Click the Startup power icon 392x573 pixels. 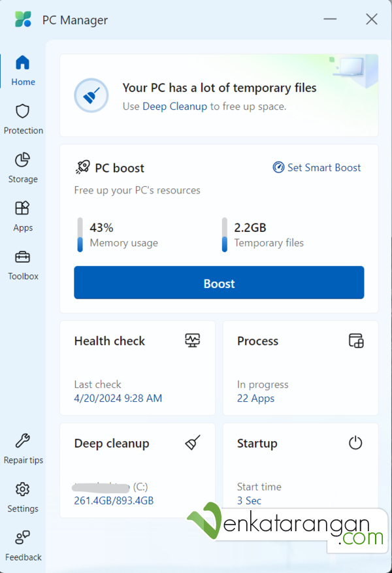[x=355, y=443]
